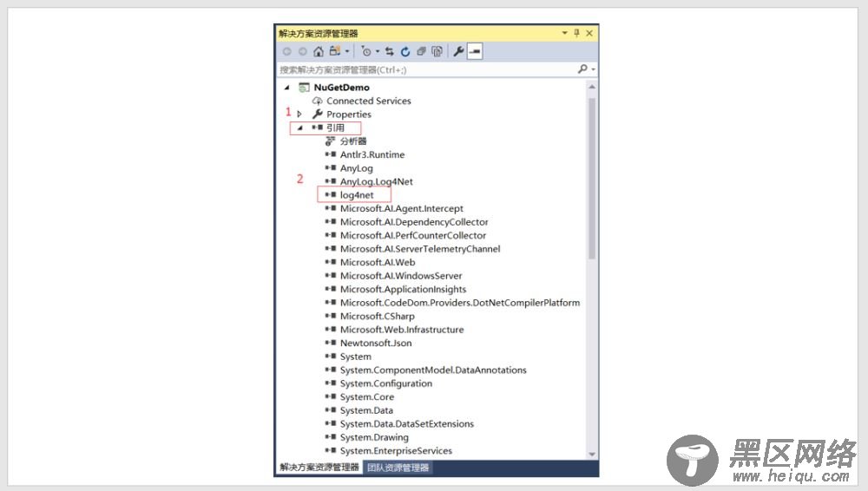Click the Connected Services cloud icon
The image size is (868, 491).
click(317, 101)
